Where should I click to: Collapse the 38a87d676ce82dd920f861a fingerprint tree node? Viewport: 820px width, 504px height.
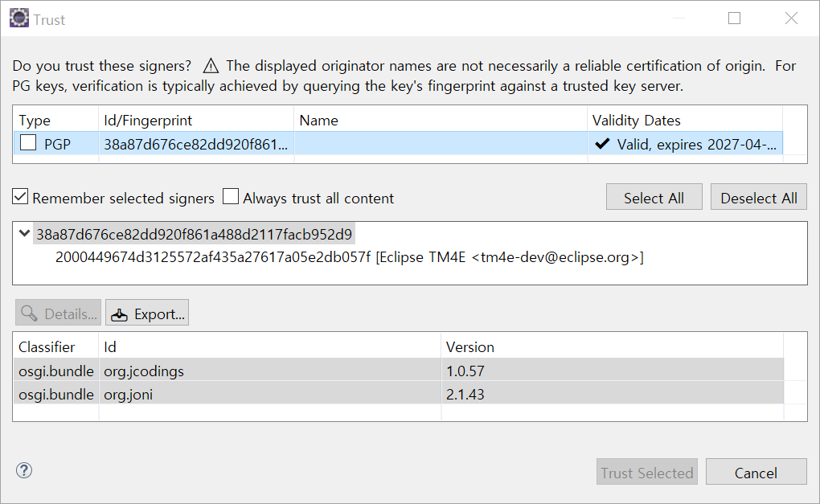point(24,235)
